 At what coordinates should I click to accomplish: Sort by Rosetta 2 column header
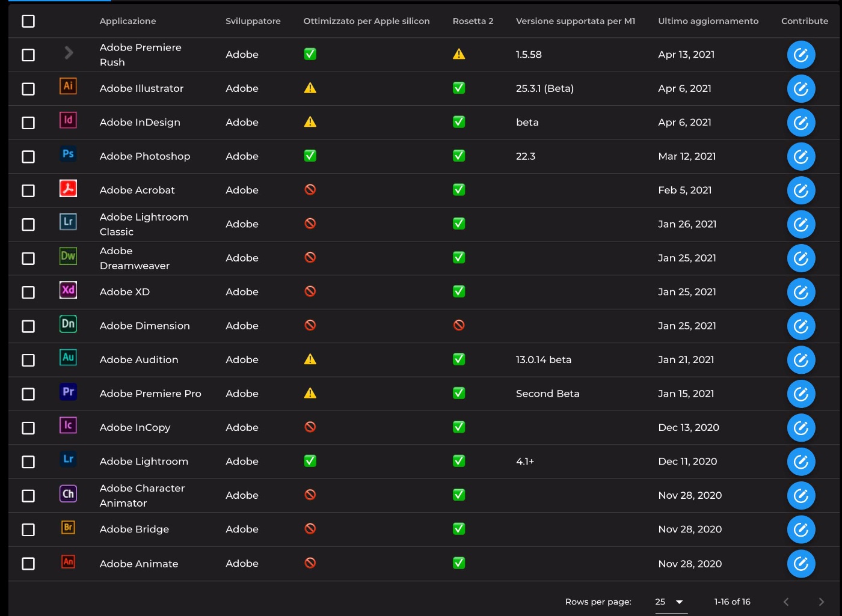[x=473, y=21]
